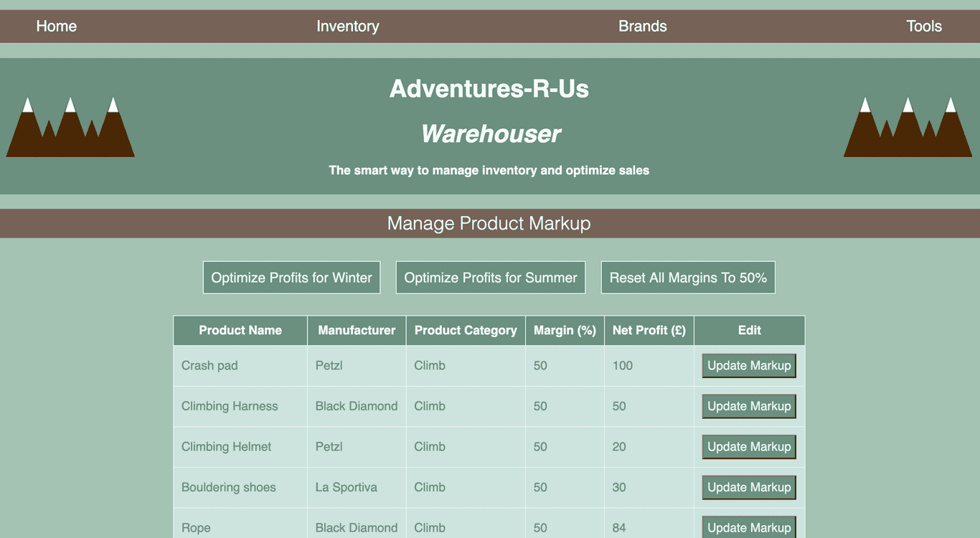Update Markup for Climbing Helmet

(749, 447)
